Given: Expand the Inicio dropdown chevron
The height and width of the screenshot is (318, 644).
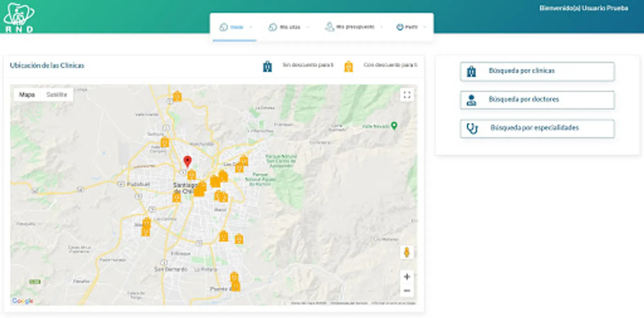Looking at the screenshot, I should [x=251, y=27].
